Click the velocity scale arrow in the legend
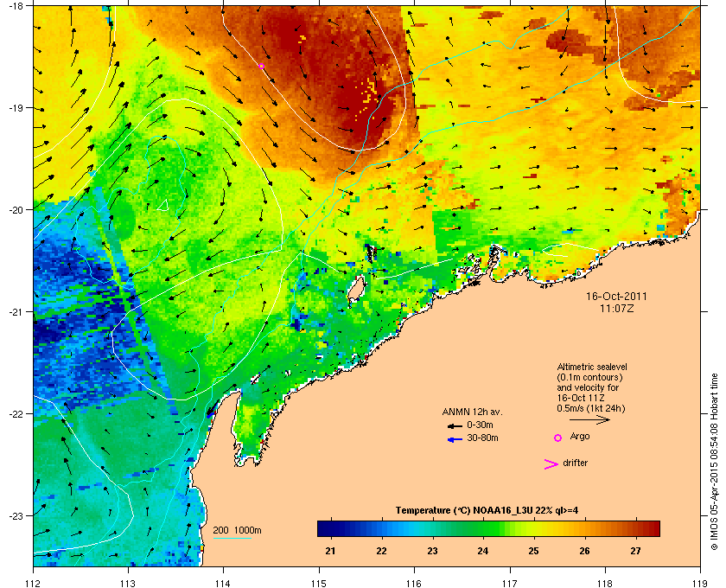The image size is (726, 588). point(589,419)
